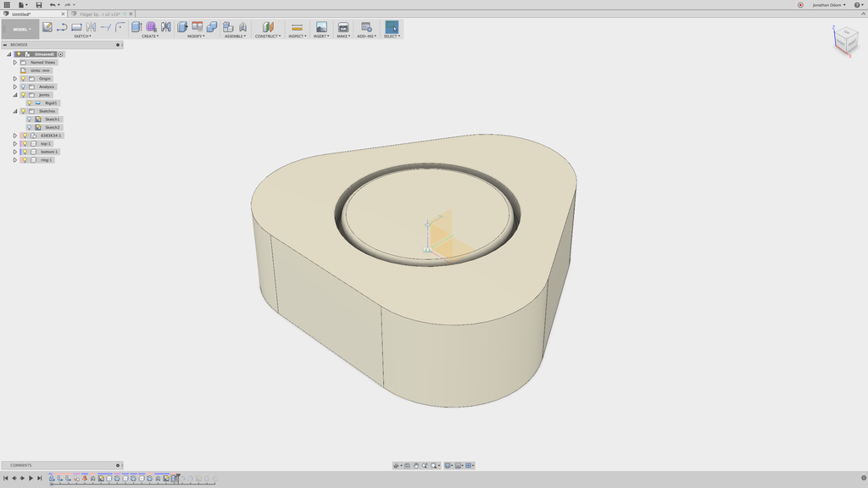Open the SKETCH menu
Viewport: 868px width, 488px height.
(x=82, y=36)
